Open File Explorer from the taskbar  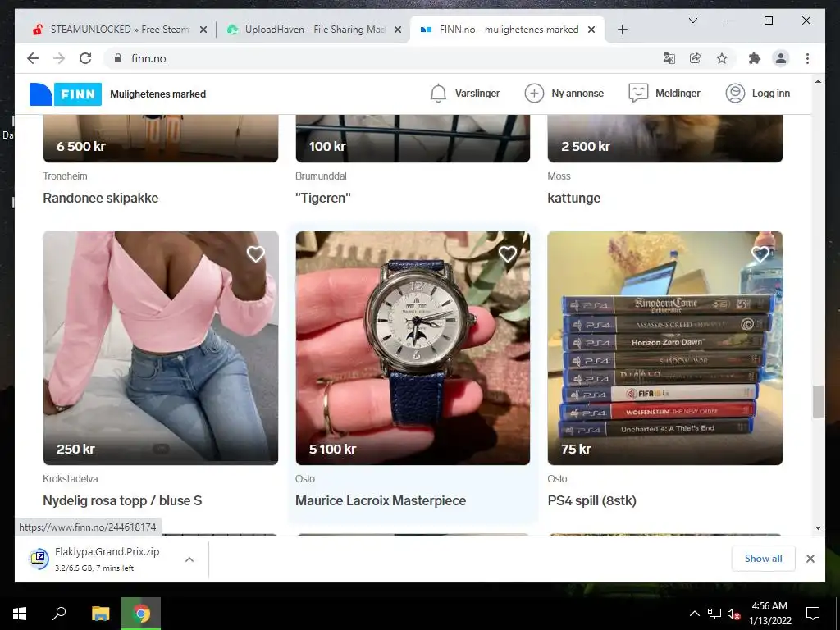(x=100, y=614)
